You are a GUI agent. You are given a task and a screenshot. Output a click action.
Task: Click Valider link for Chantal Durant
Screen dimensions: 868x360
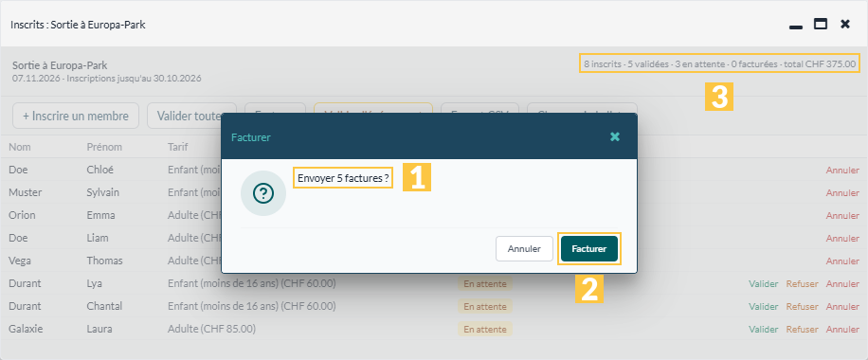point(764,306)
